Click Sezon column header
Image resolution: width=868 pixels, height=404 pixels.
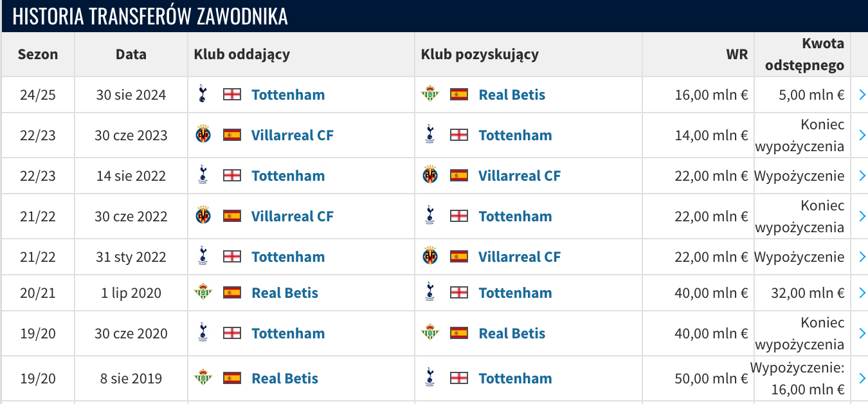point(38,54)
